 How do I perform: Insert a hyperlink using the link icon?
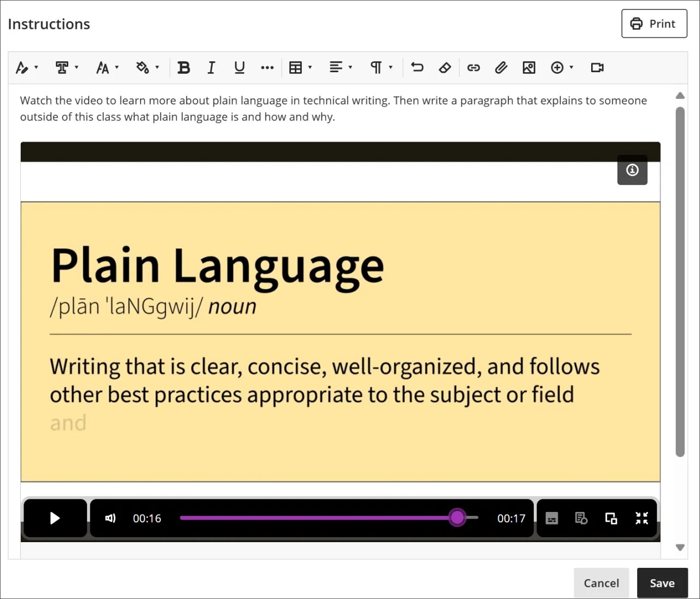coord(473,67)
